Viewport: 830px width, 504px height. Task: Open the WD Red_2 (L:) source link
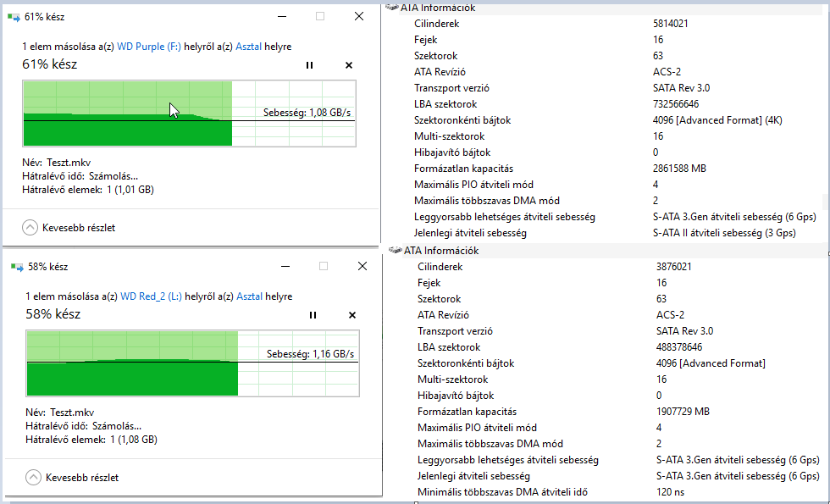(152, 296)
